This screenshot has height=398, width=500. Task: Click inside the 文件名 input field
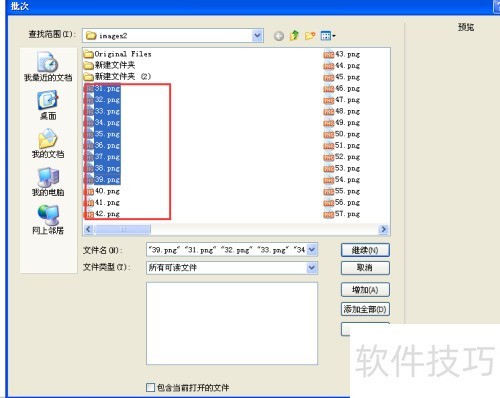pos(227,250)
